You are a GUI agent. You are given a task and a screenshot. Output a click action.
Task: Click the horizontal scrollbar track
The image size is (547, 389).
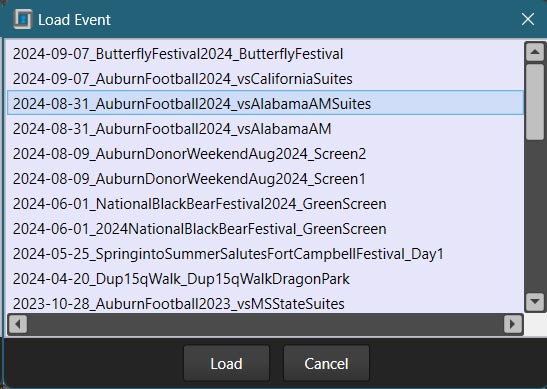pyautogui.click(x=265, y=324)
